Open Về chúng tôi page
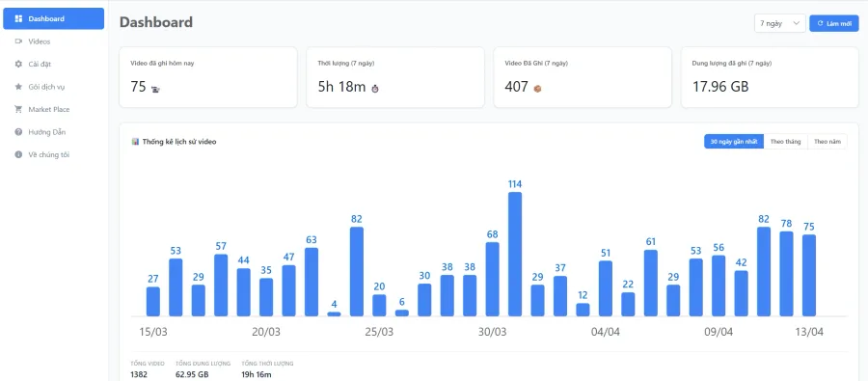Screen dimensions: 868x381 point(54,155)
